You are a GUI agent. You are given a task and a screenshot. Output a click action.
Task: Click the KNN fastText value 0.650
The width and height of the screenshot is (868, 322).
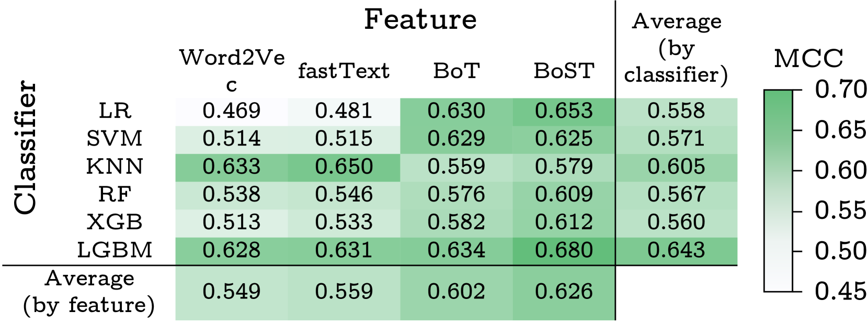[x=344, y=167]
